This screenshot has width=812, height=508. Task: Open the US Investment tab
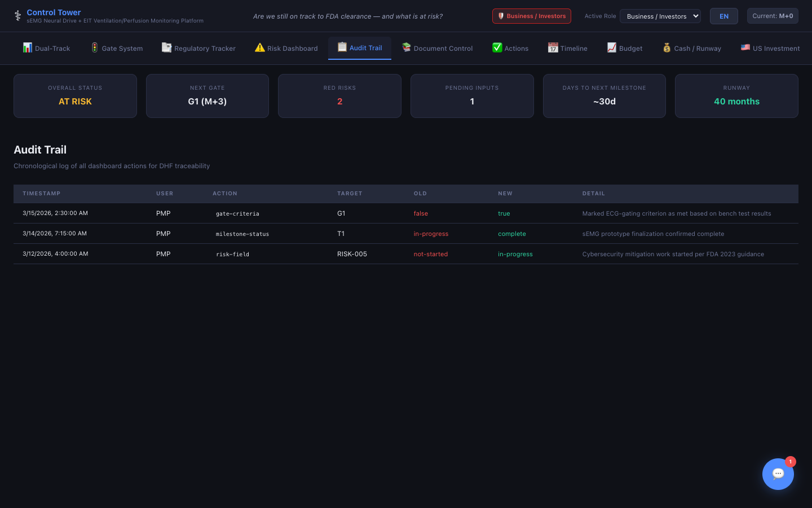(770, 49)
